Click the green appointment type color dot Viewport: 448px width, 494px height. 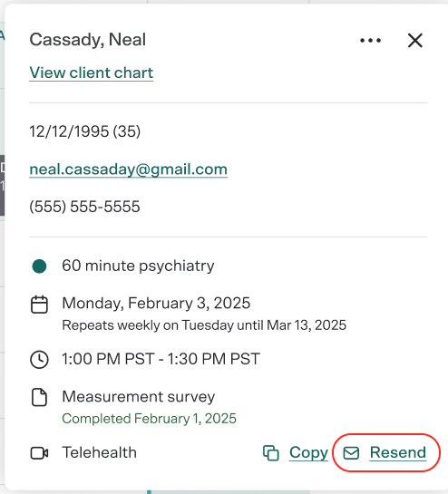(39, 266)
